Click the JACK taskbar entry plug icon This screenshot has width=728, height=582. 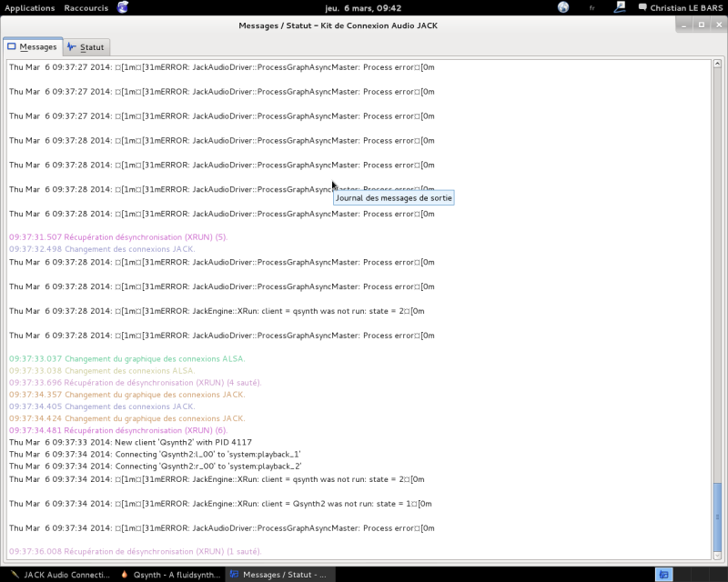coord(15,575)
